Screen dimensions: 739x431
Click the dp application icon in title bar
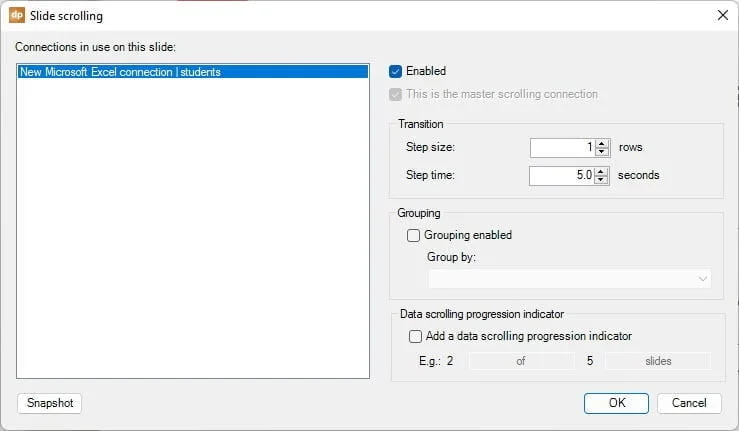[16, 15]
